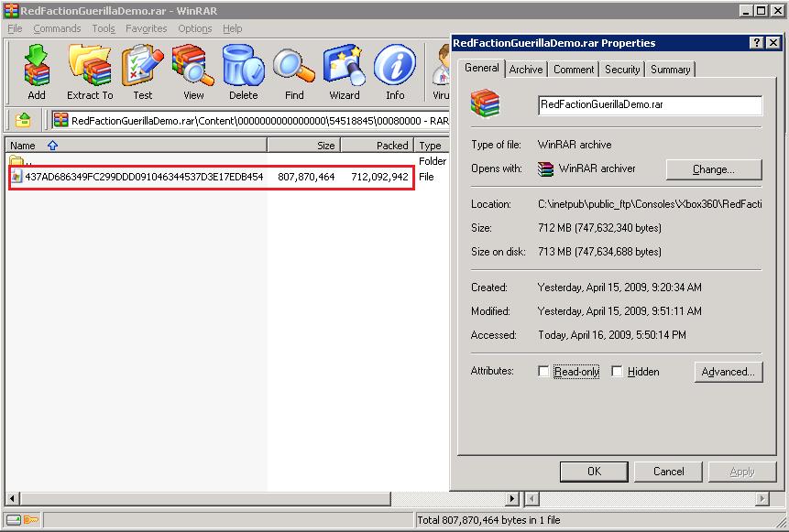Click the Created date value in Properties
789x532 pixels.
pyautogui.click(x=619, y=288)
